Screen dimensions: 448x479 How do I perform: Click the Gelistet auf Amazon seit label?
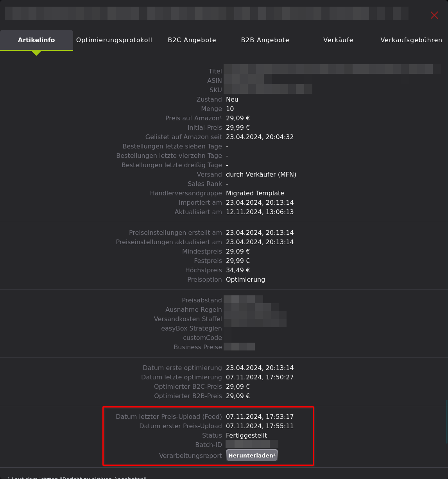[184, 137]
